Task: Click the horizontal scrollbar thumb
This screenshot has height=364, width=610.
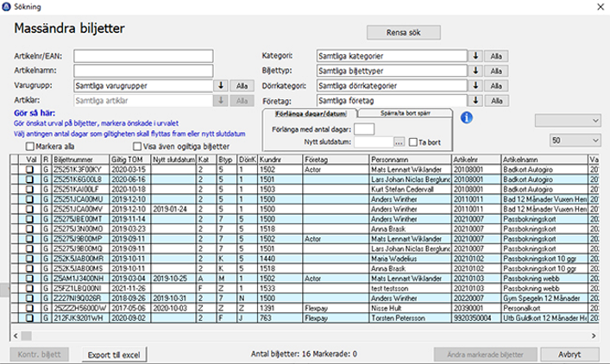Action: click(x=27, y=336)
